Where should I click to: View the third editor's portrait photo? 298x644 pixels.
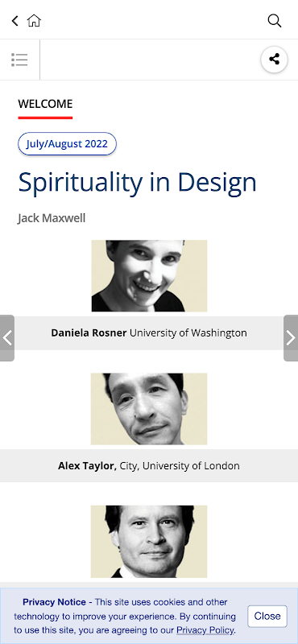coord(149,542)
